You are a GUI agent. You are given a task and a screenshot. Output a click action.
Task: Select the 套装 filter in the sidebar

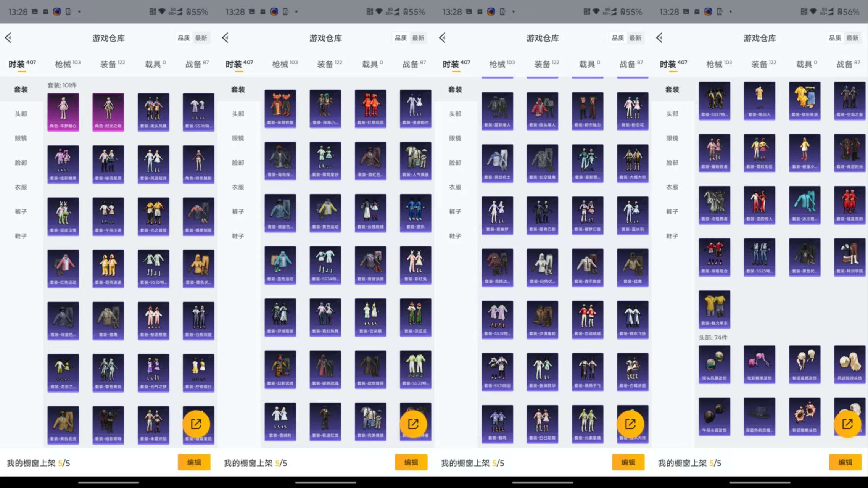tap(21, 89)
